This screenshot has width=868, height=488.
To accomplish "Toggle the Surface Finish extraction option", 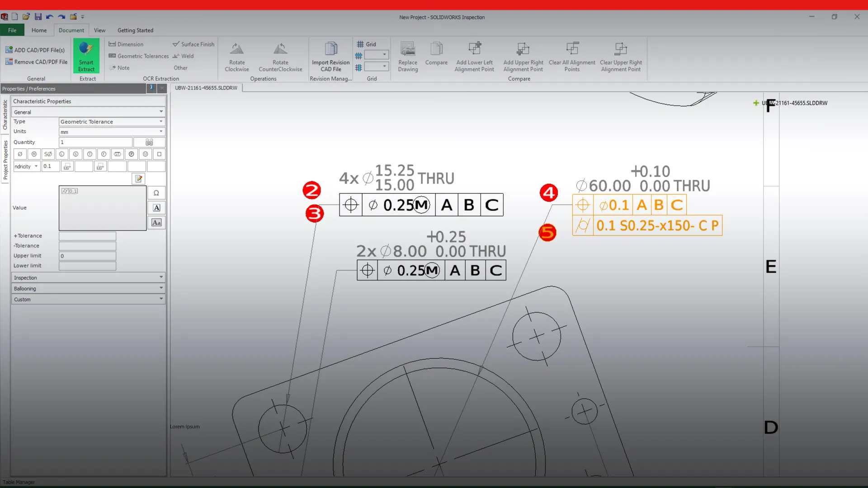I will pyautogui.click(x=193, y=44).
